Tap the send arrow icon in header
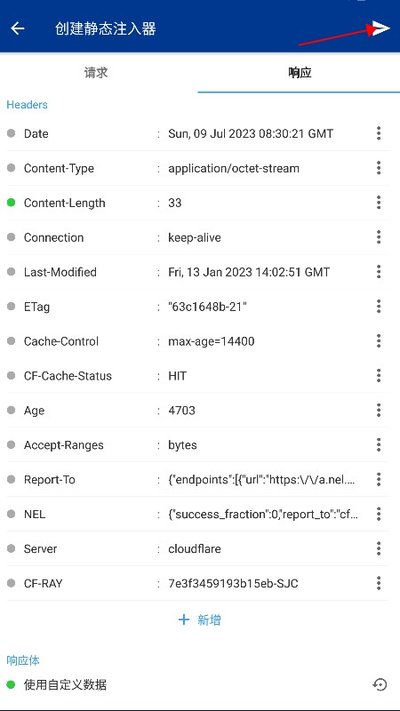This screenshot has width=400, height=711. [381, 29]
